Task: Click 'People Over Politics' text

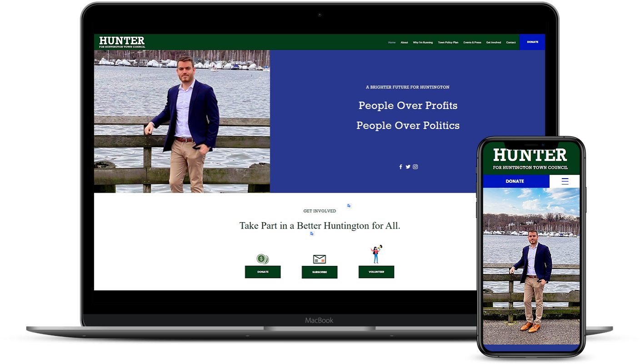Action: coord(408,125)
